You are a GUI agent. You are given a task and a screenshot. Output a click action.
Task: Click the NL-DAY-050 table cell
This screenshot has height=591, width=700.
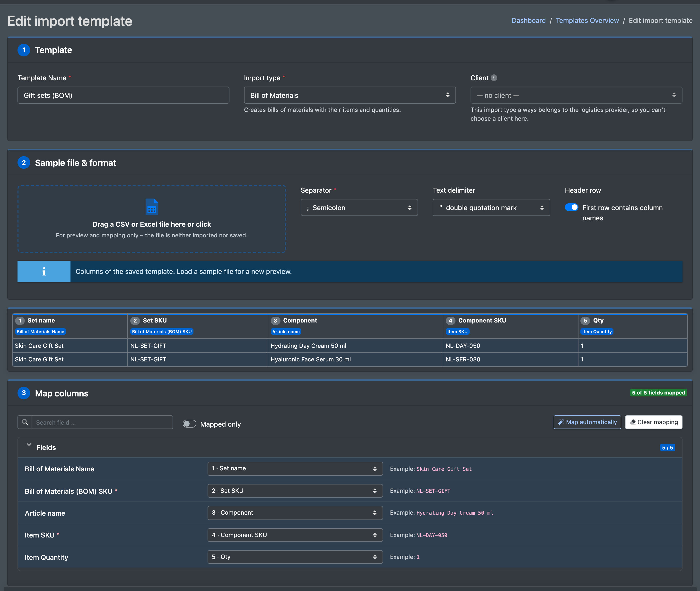510,345
